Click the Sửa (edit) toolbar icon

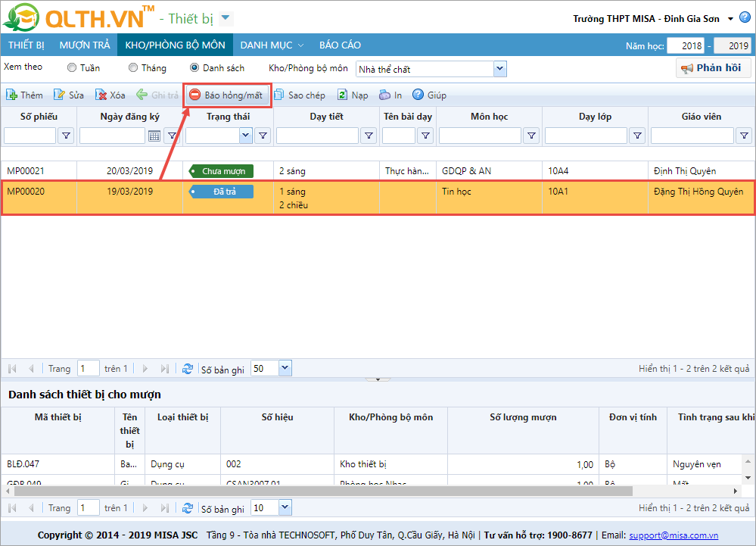59,95
